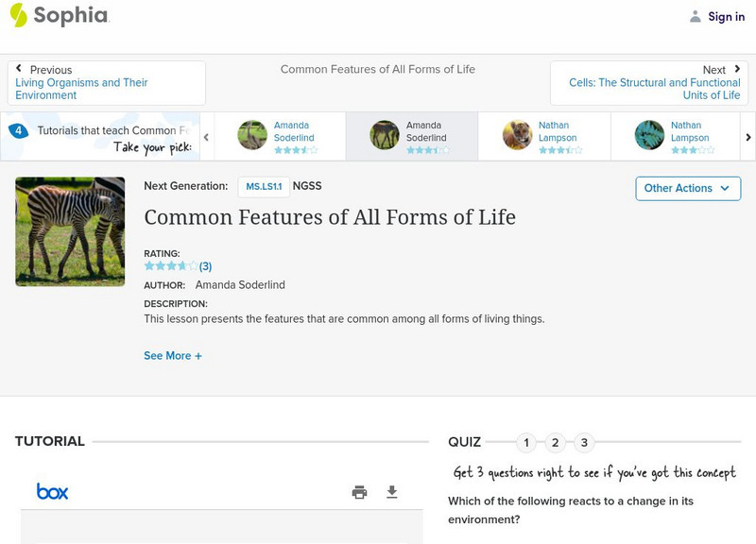Open the Other Actions dropdown
Image resolution: width=756 pixels, height=544 pixels.
tap(686, 188)
